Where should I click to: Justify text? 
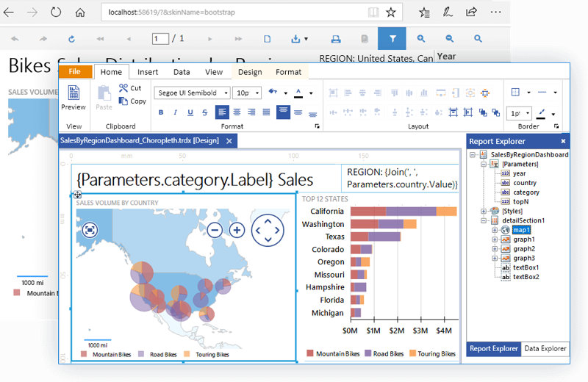[x=266, y=112]
